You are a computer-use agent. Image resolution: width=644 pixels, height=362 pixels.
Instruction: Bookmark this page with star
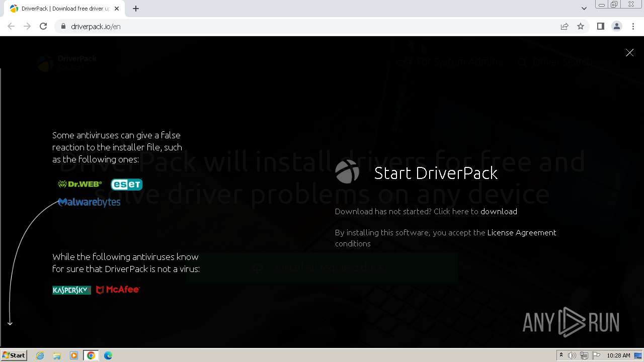581,26
